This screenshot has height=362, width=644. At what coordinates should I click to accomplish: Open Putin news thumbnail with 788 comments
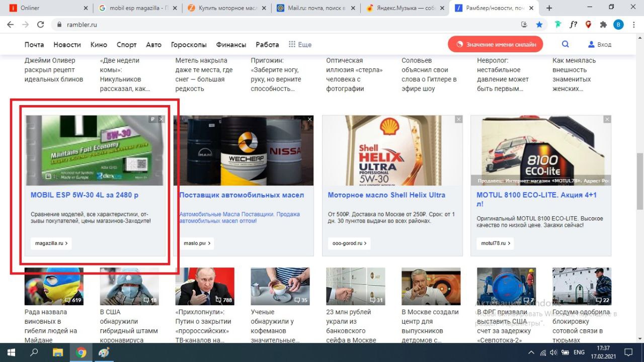click(x=205, y=287)
